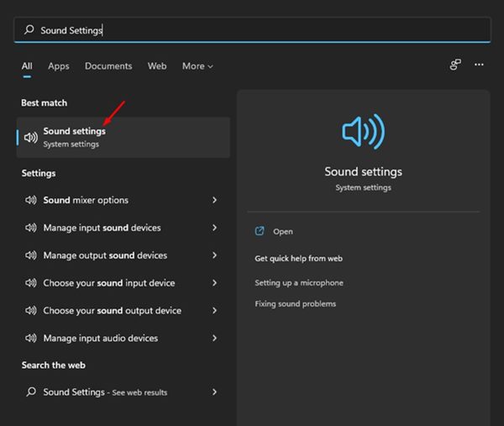504x426 pixels.
Task: Click the search text field
Action: click(252, 30)
